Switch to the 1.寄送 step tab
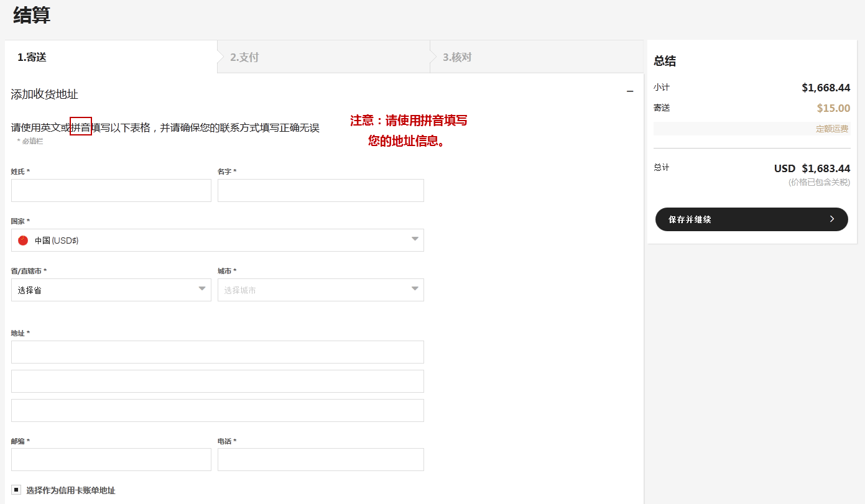Screen dimensions: 865x504 click(x=111, y=57)
